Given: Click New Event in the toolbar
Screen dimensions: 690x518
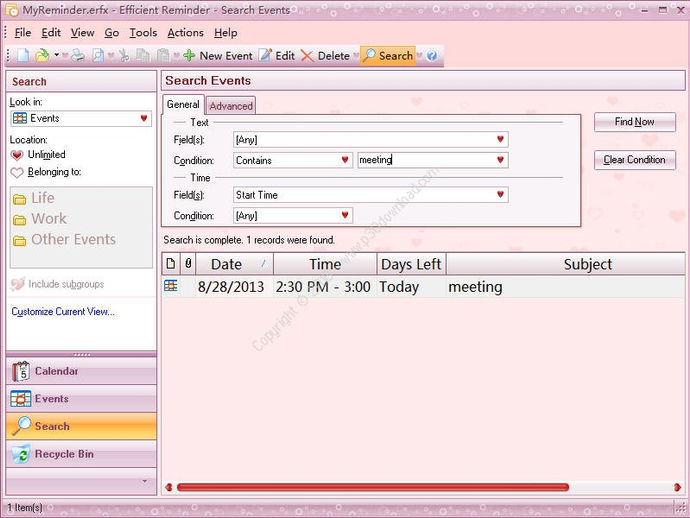Looking at the screenshot, I should (218, 56).
